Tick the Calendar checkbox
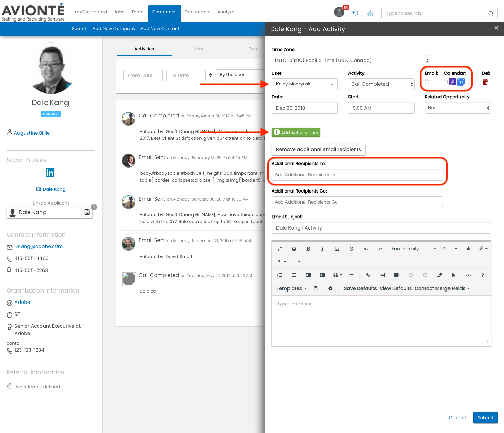Viewport: 504px width, 433px height. [x=445, y=82]
